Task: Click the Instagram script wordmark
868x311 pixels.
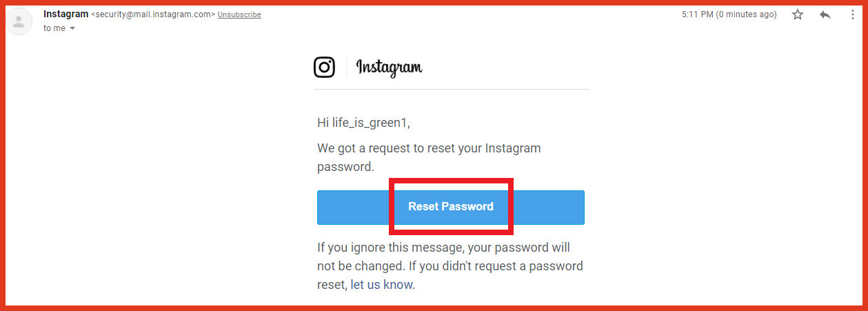Action: pyautogui.click(x=389, y=67)
